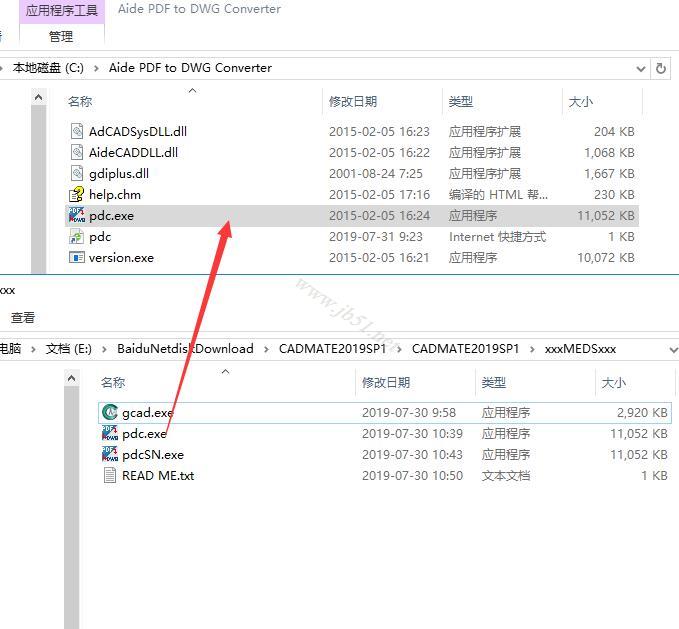Viewport: 679px width, 629px height.
Task: Open the 应用程序工具 ribbon tab
Action: pyautogui.click(x=61, y=10)
